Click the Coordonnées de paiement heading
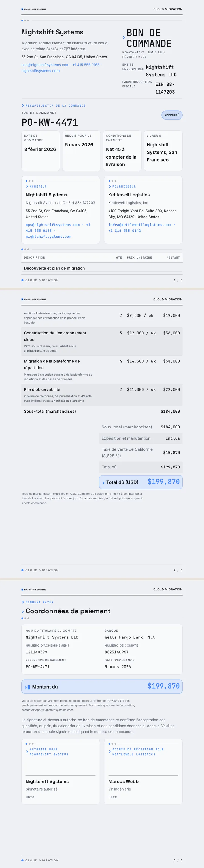Screen dimensions: 204x868 [x=68, y=611]
